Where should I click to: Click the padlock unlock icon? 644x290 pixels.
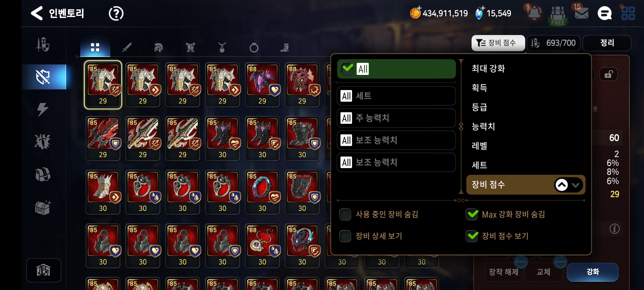[x=608, y=74]
